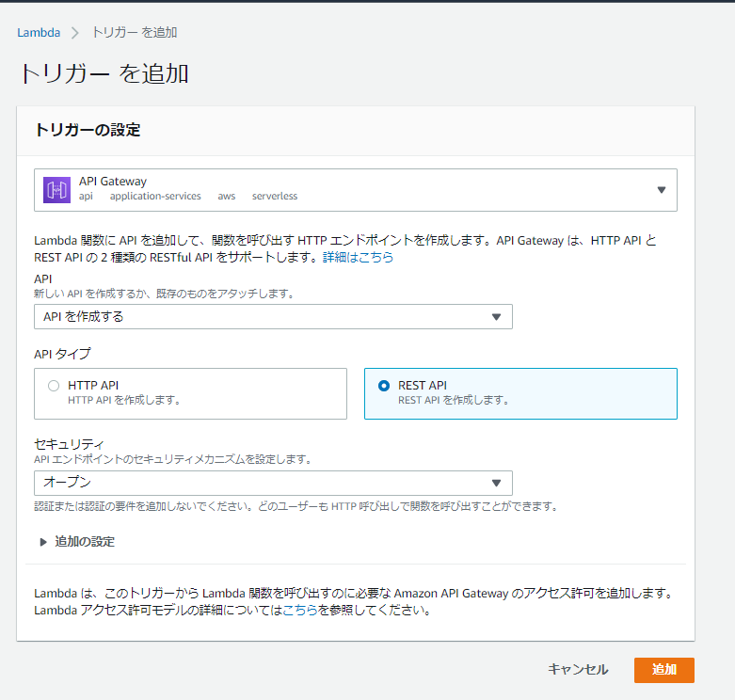Open the こちら access permission link
Screen dimensions: 735x700
(x=301, y=611)
